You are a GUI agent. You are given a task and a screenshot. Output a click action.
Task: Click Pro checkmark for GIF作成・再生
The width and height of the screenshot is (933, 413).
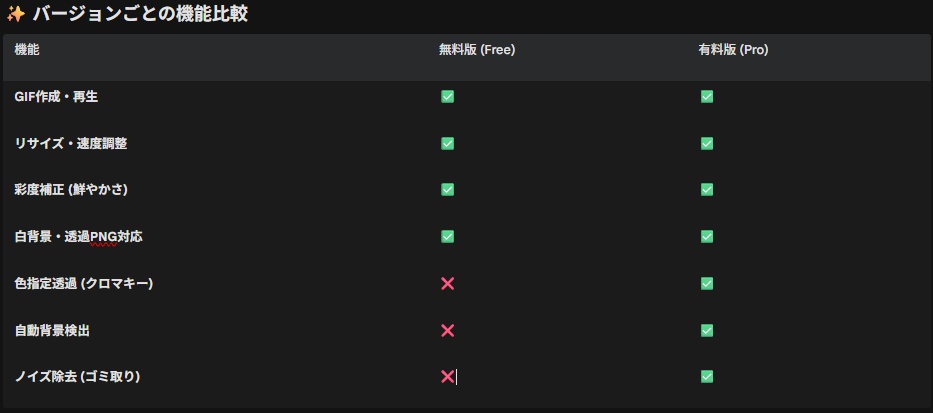pos(707,97)
